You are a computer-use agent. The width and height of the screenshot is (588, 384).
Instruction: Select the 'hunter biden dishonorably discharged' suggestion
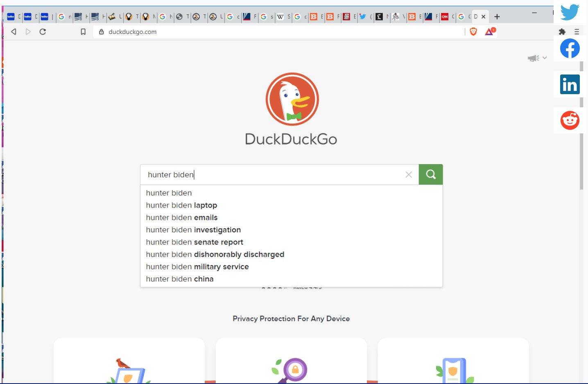(x=292, y=254)
